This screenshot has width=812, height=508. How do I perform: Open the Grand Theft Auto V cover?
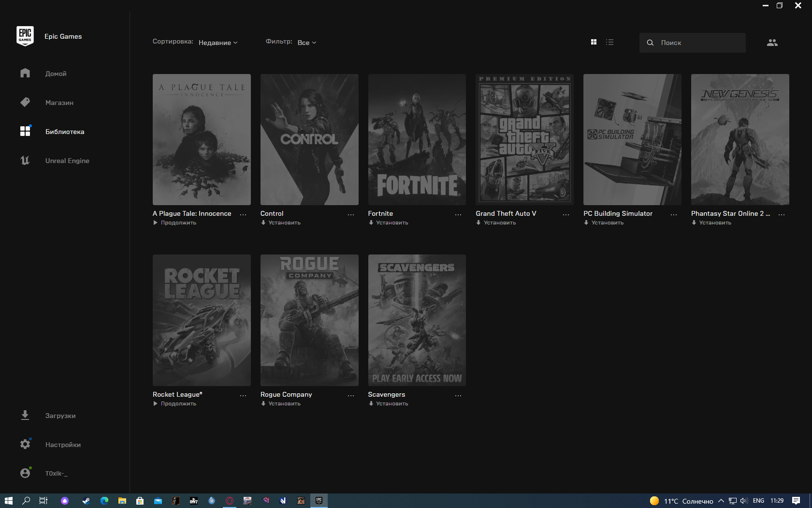tap(524, 139)
